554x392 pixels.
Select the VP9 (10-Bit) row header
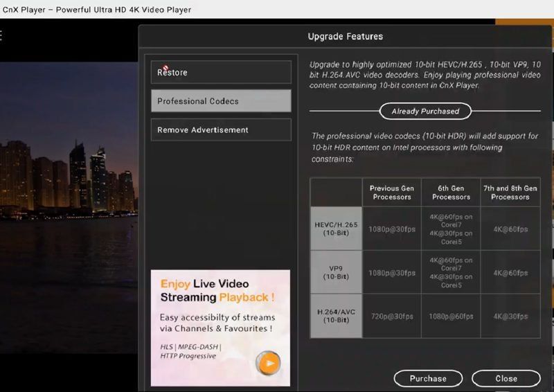[x=336, y=272]
